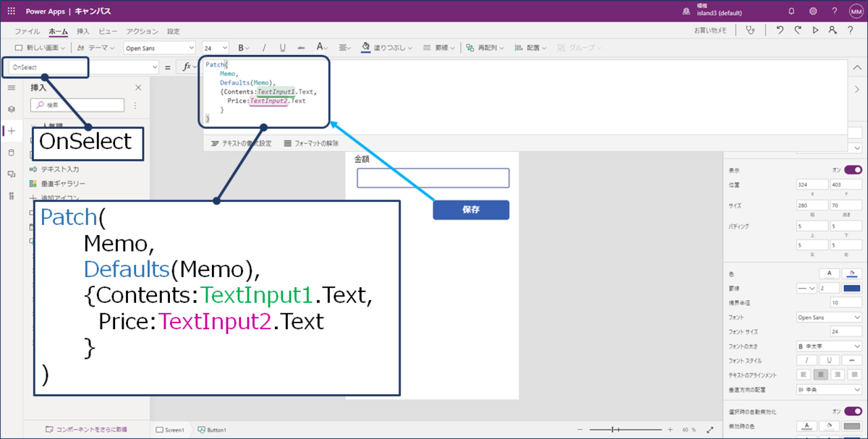Pick the blue border color swatch

(852, 288)
